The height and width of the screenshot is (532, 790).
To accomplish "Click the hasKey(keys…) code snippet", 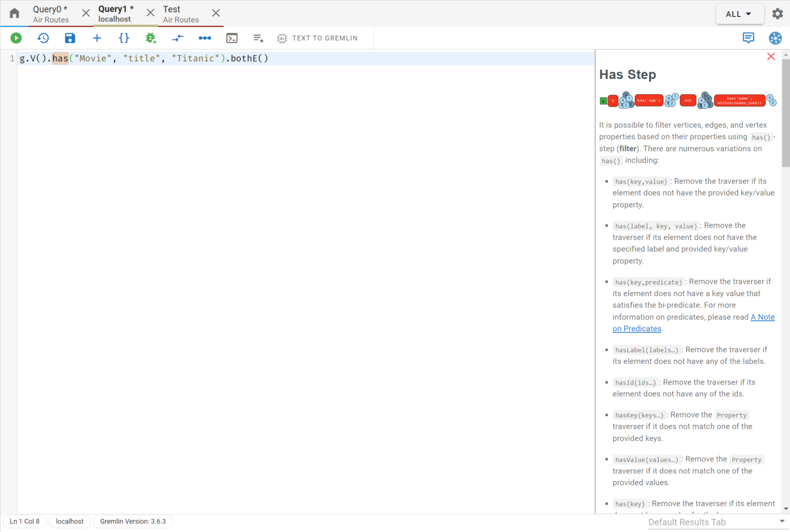I will [x=639, y=415].
